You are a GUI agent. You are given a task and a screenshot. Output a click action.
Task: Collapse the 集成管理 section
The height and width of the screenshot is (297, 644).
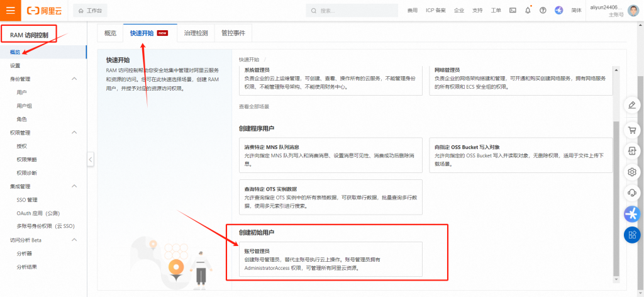[74, 186]
